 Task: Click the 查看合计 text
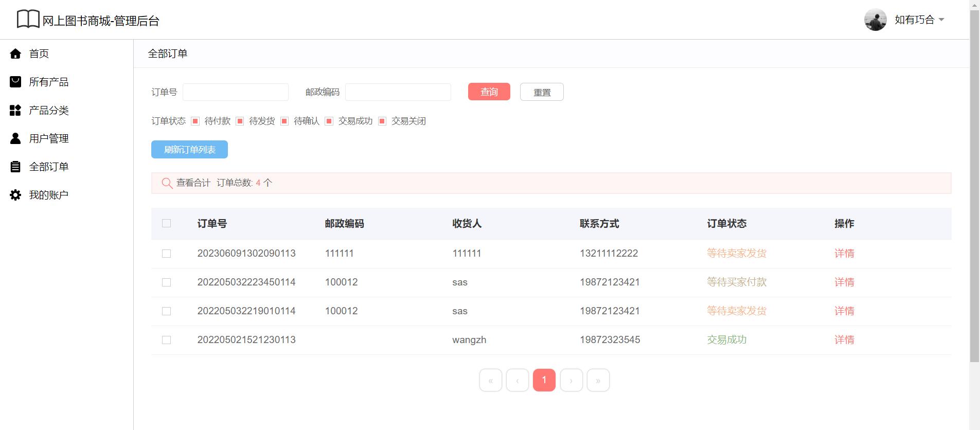193,183
